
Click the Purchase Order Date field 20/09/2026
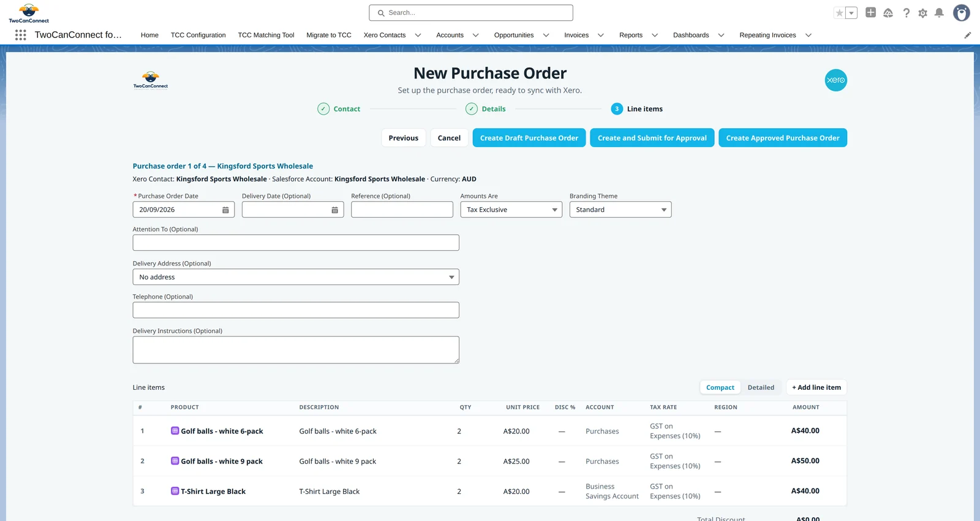pos(184,210)
